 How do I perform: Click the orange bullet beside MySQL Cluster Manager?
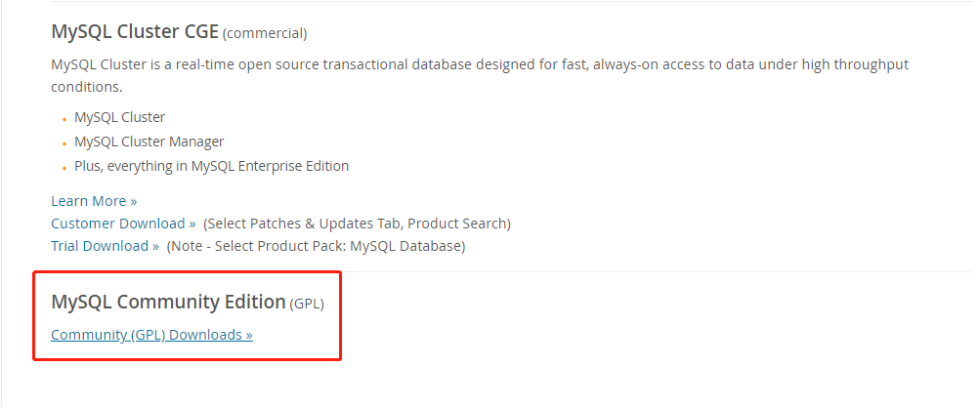[64, 142]
